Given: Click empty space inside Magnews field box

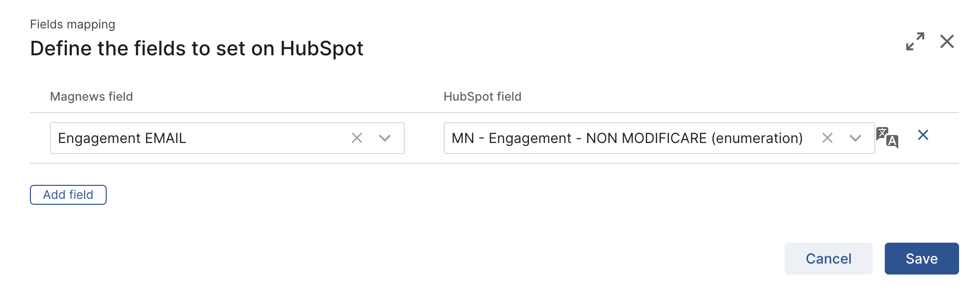Looking at the screenshot, I should [x=269, y=138].
